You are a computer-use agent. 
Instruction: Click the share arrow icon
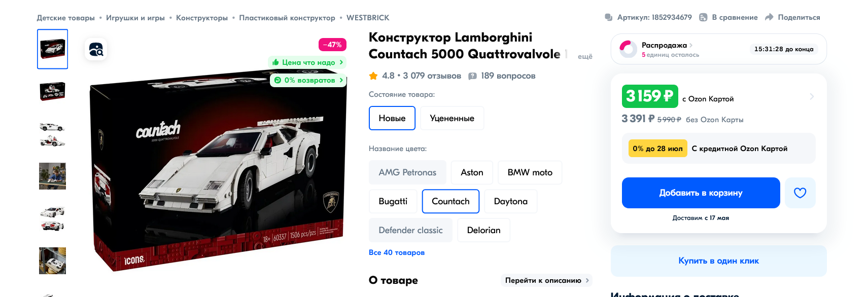pyautogui.click(x=769, y=17)
